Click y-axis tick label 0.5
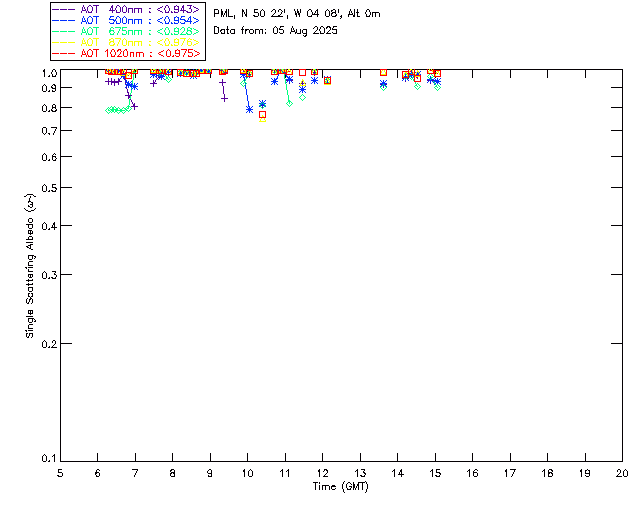The image size is (640, 512). point(49,188)
